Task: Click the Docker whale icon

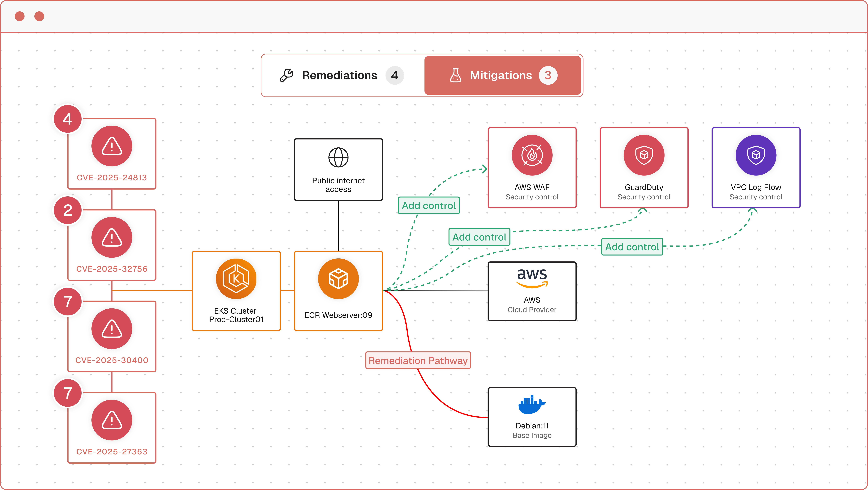Action: point(532,405)
